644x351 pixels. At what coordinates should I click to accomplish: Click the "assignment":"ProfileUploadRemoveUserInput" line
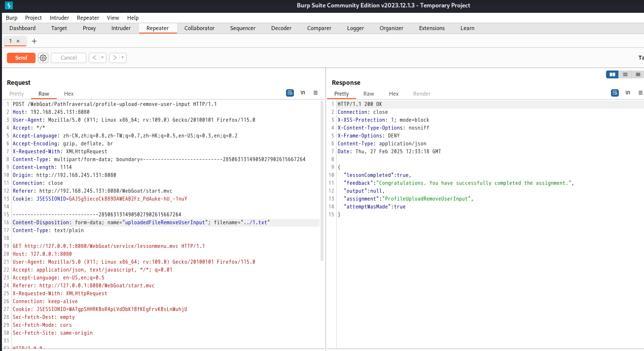coord(409,199)
